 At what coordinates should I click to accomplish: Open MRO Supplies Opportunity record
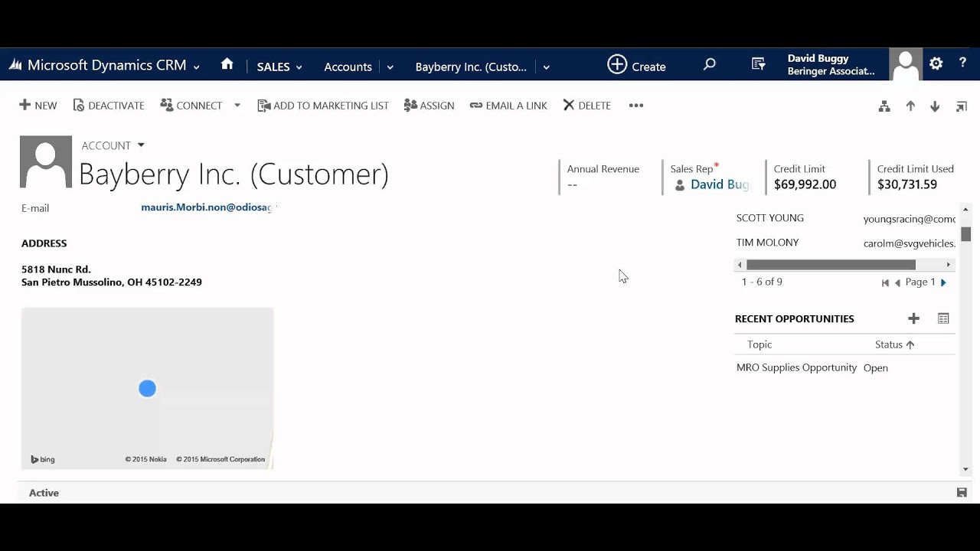click(796, 367)
